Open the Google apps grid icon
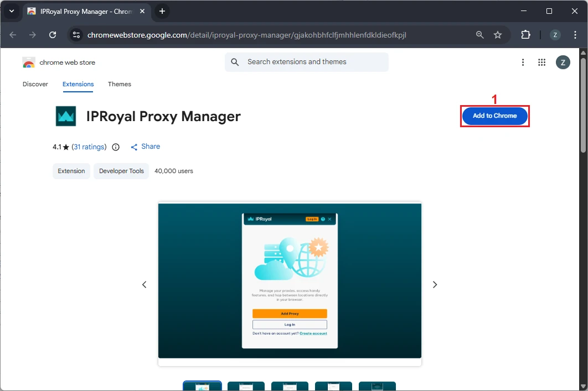This screenshot has width=588, height=391. pos(541,62)
